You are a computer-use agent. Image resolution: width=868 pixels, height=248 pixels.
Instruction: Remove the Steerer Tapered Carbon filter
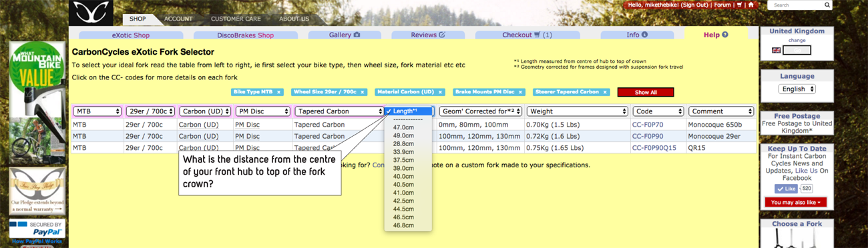coord(605,92)
